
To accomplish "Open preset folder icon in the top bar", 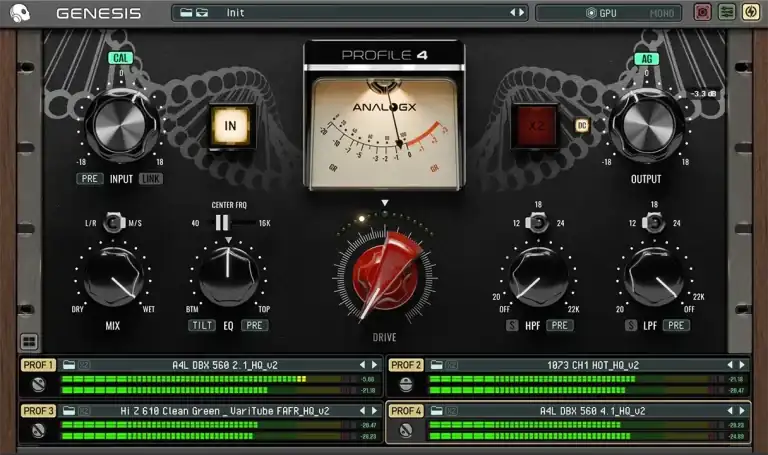I will pyautogui.click(x=186, y=13).
